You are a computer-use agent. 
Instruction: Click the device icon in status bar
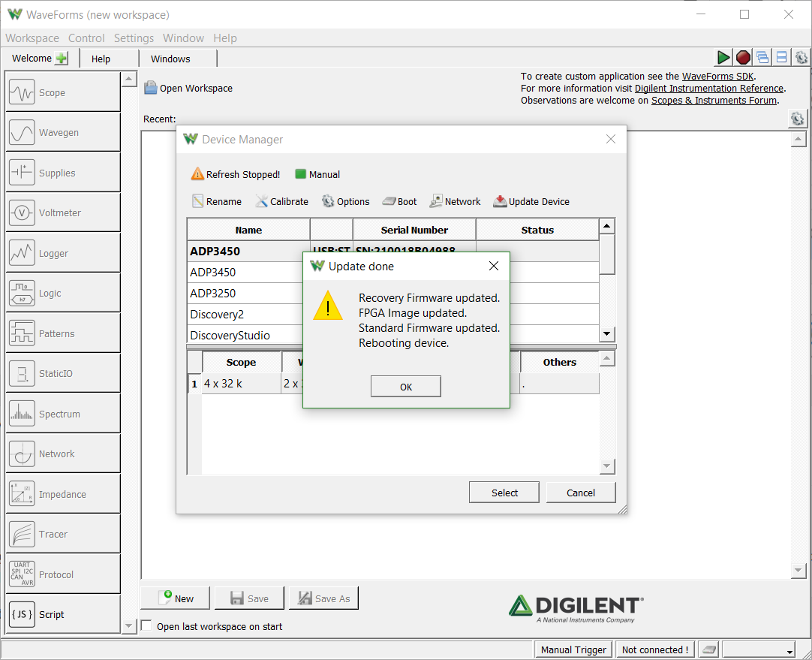pos(709,649)
